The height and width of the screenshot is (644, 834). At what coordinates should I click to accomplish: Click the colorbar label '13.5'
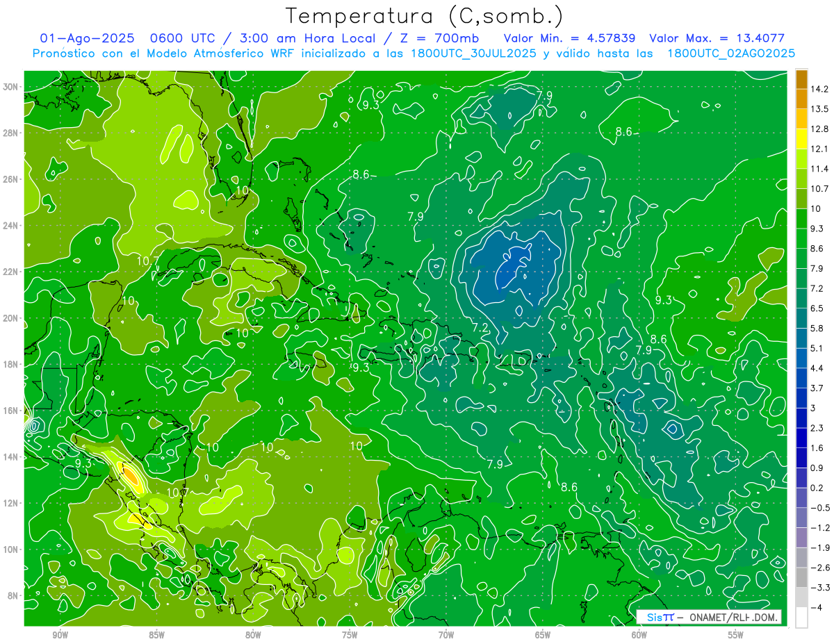point(820,109)
